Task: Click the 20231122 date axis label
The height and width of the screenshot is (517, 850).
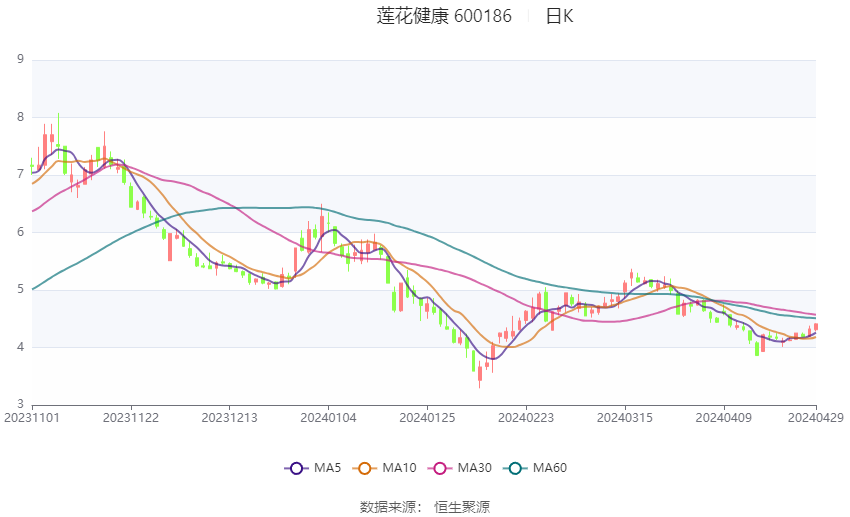Action: pos(131,418)
